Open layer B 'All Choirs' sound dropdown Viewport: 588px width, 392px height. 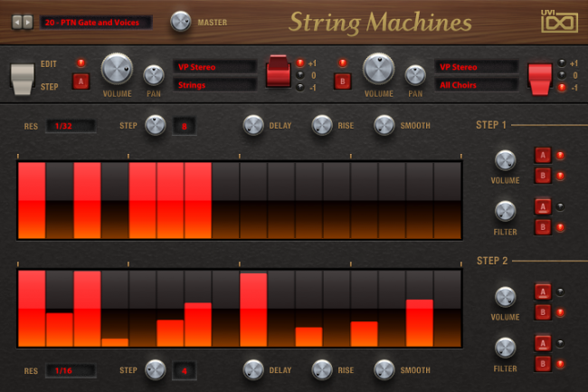(x=476, y=85)
